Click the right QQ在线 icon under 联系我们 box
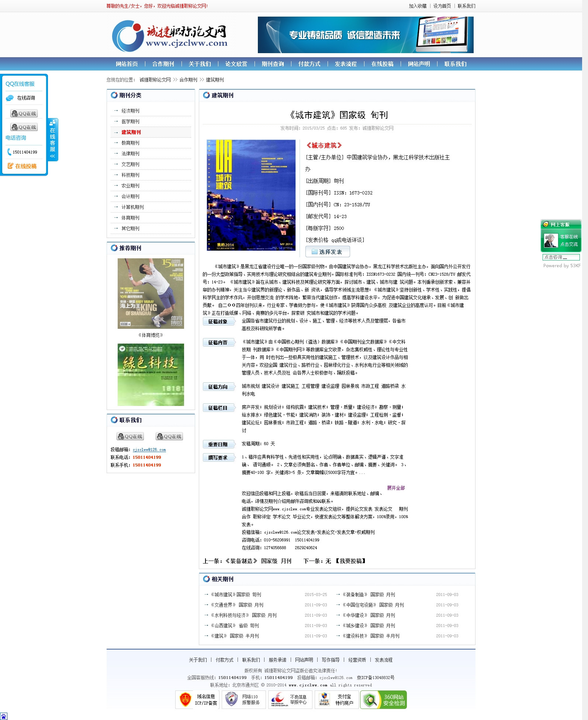Viewport: 588px width, 720px height. coord(169,436)
